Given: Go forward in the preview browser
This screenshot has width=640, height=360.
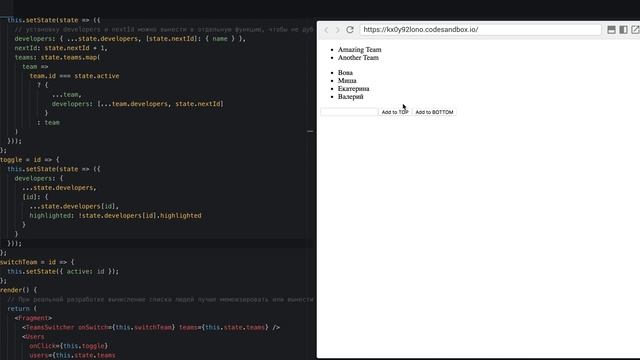Looking at the screenshot, I should click(x=338, y=30).
